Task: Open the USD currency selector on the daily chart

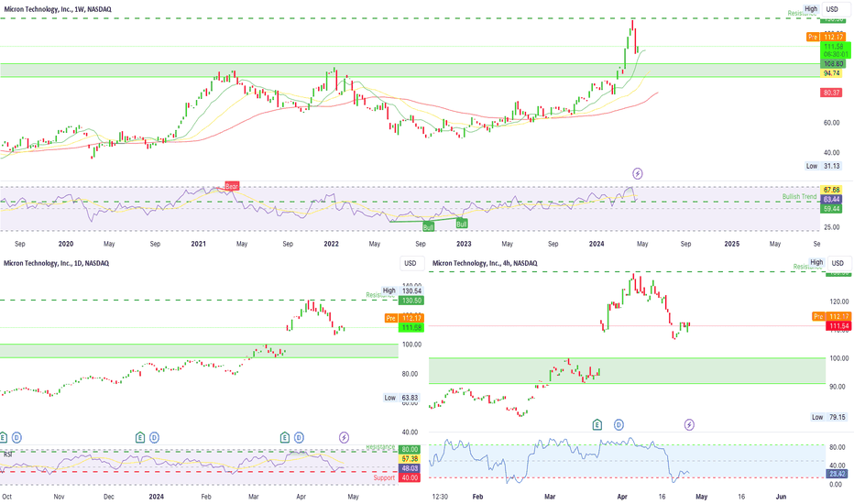Action: coord(411,263)
